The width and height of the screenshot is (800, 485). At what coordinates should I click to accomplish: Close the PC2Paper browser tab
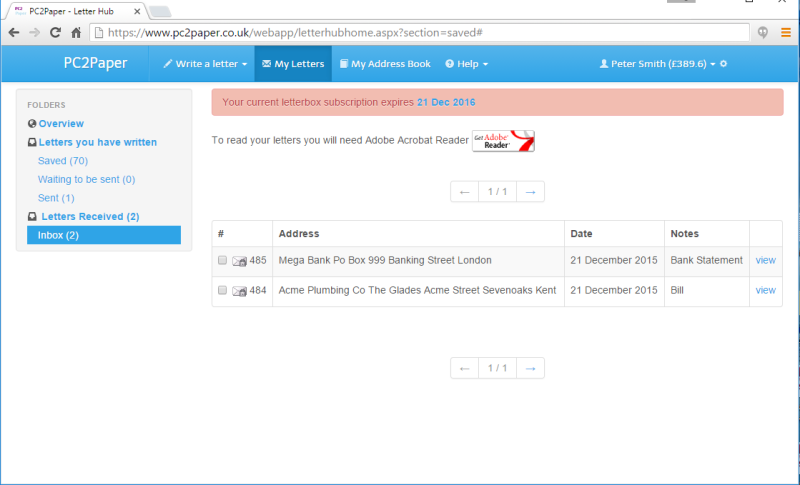click(x=137, y=11)
